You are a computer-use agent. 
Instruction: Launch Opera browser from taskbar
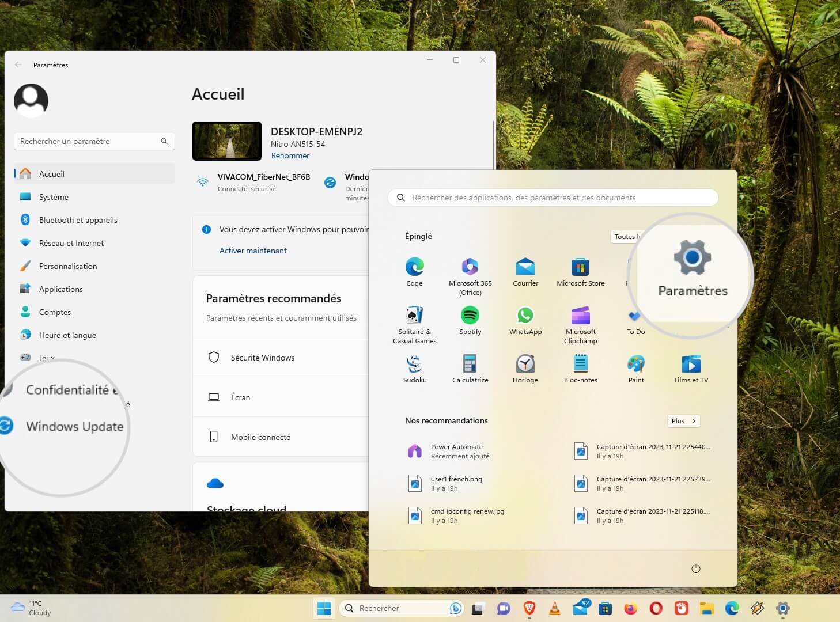[656, 608]
